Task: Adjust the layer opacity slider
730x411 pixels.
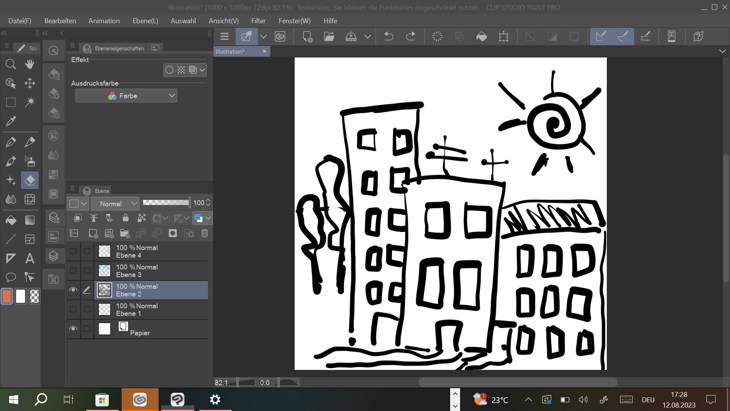Action: [166, 202]
